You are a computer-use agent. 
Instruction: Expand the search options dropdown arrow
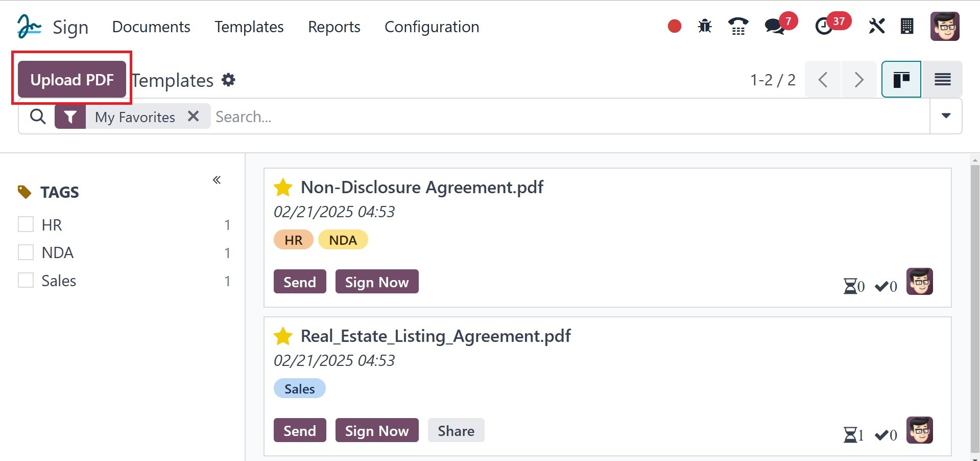(x=946, y=116)
